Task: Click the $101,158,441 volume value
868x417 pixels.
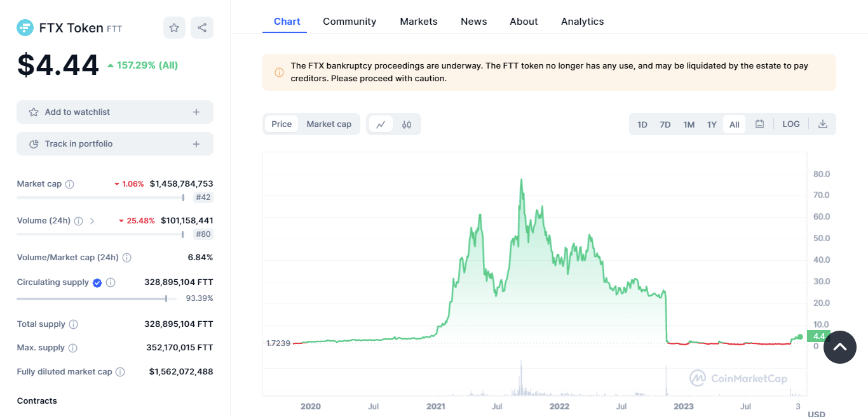Action: [187, 221]
